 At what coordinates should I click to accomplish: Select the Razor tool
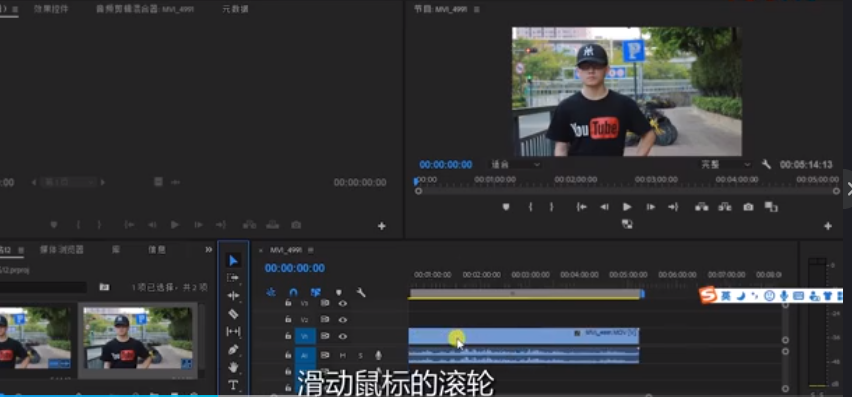pos(233,313)
